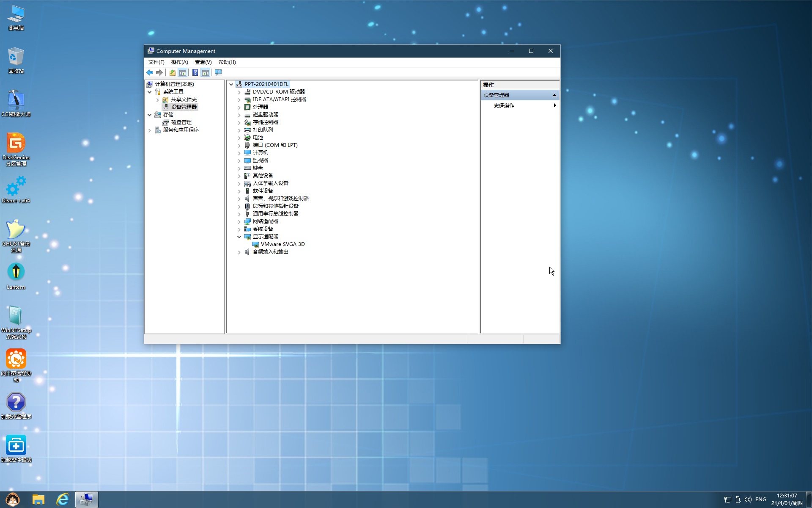Viewport: 812px width, 508px height.
Task: Open Lantern desktop icon
Action: (16, 276)
